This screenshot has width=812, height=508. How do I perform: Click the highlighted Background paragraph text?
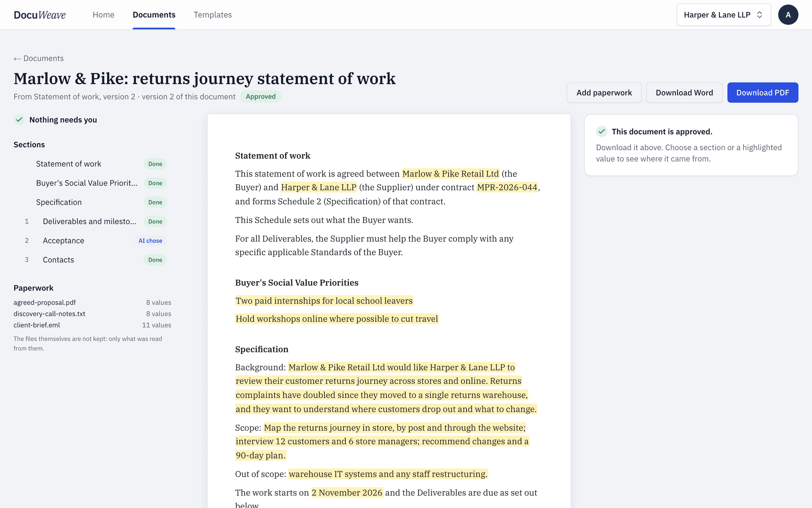[386, 388]
